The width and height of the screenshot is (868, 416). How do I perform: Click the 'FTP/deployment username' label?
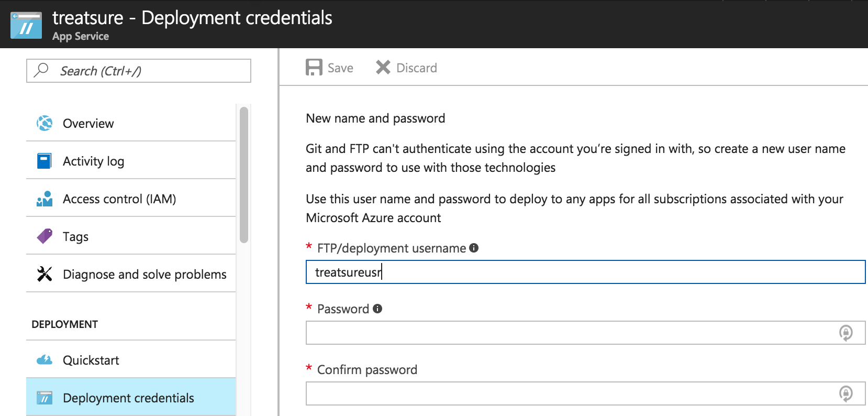pyautogui.click(x=392, y=248)
